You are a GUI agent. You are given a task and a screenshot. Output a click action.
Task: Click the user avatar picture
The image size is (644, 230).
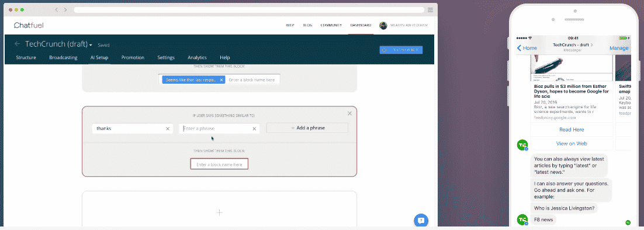[x=383, y=26]
